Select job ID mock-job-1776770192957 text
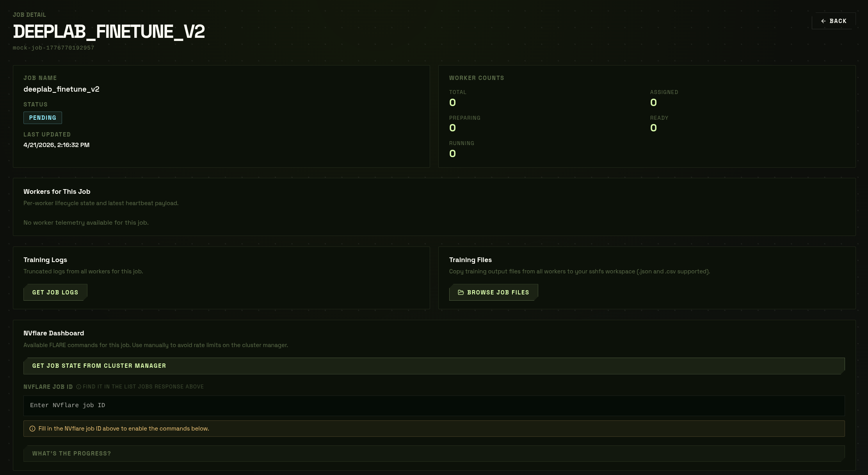Viewport: 868px width, 475px height. 53,48
